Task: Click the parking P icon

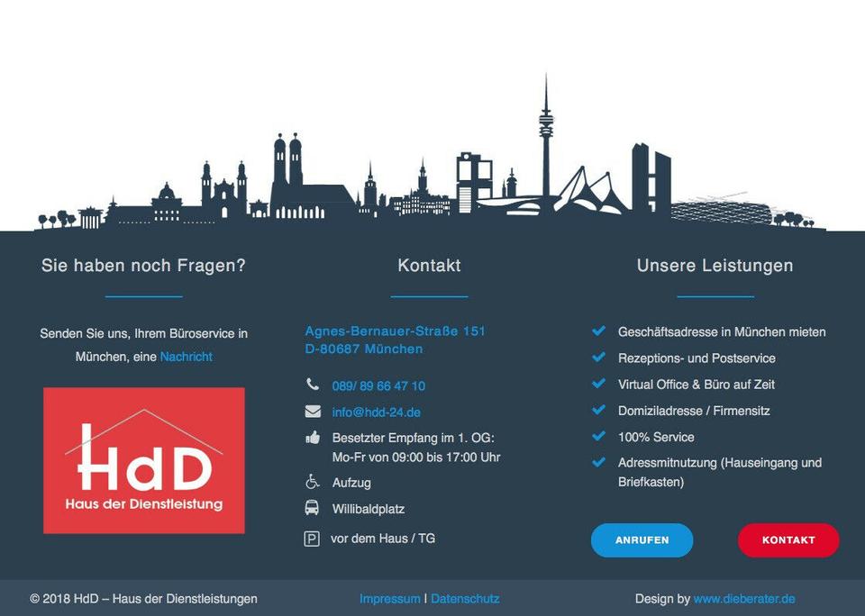Action: point(312,539)
